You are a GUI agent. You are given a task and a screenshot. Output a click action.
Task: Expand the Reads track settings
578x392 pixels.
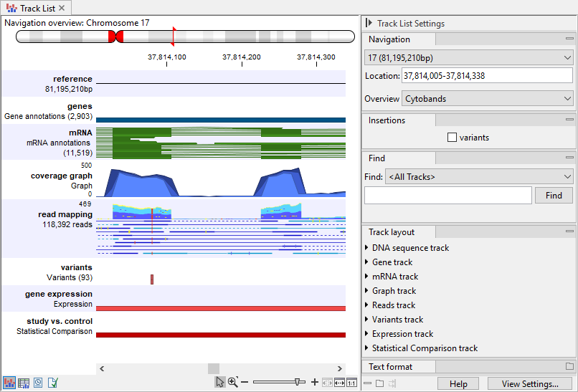367,305
